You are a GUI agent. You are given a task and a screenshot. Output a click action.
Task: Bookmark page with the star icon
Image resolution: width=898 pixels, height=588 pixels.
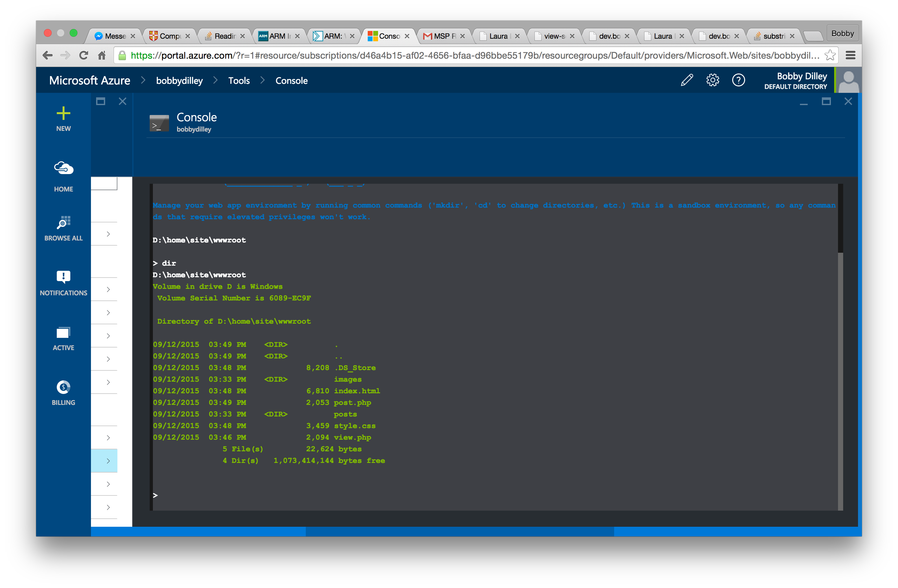[x=830, y=55]
